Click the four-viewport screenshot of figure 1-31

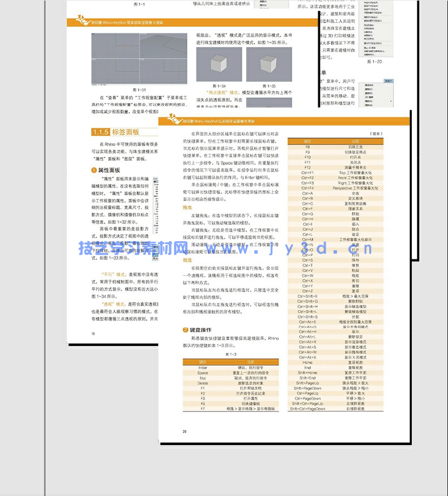pos(139,59)
